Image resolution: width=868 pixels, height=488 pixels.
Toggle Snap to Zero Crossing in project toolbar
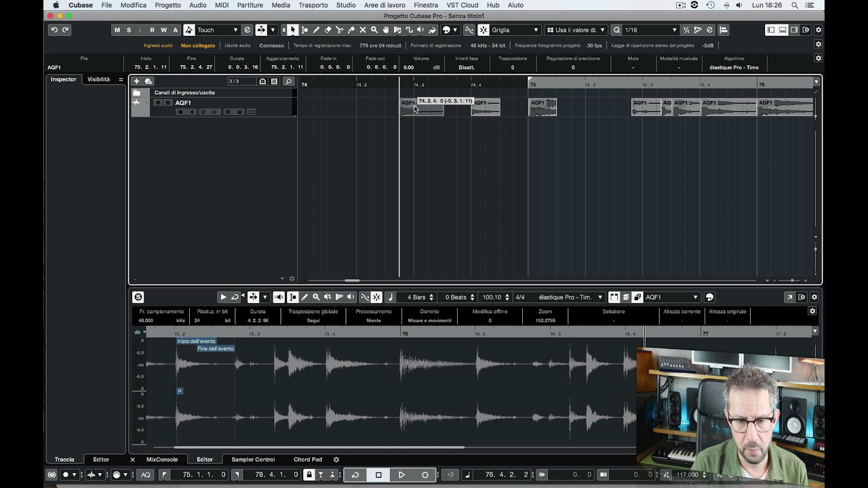point(469,30)
